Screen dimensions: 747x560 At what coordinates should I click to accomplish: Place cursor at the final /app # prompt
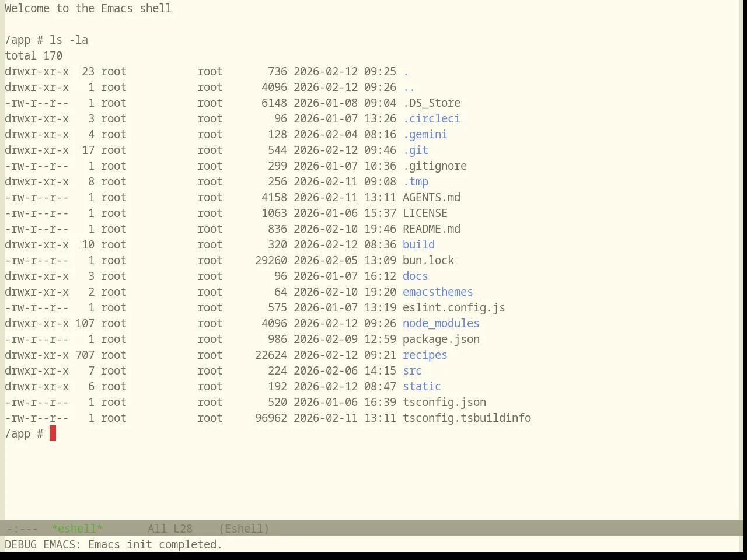(x=53, y=433)
